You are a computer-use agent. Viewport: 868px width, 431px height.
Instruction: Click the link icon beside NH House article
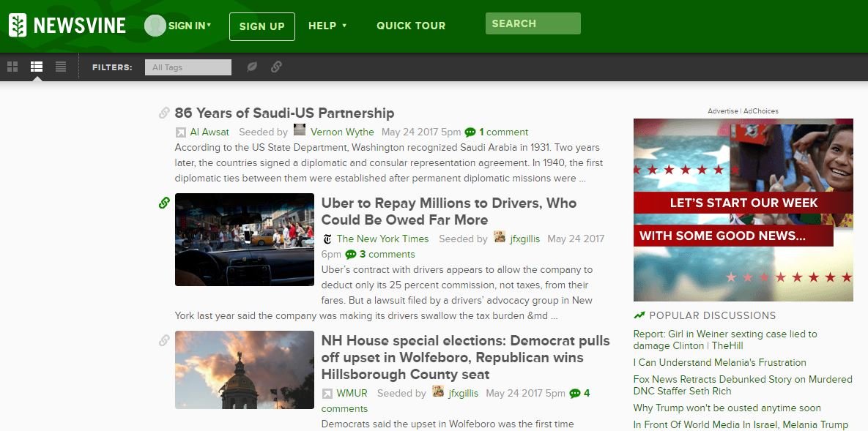coord(164,340)
